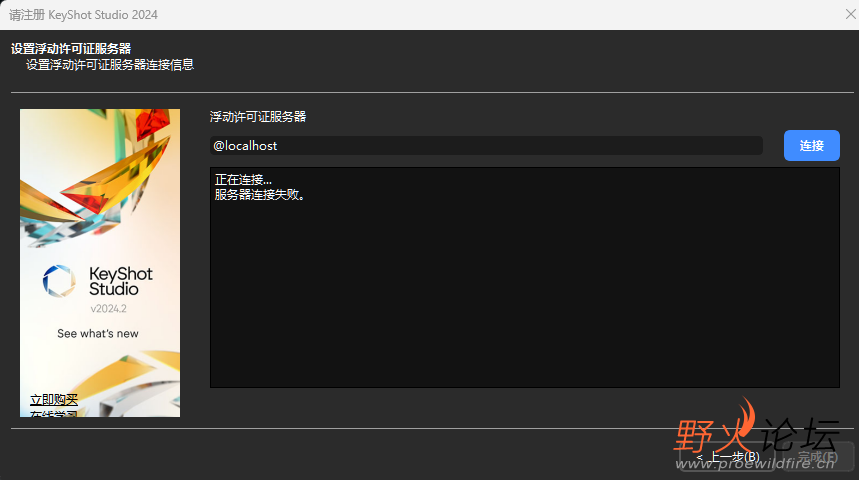Click the 浮动许可证服务器 field label
Viewport: 859px width, 480px height.
(x=257, y=117)
